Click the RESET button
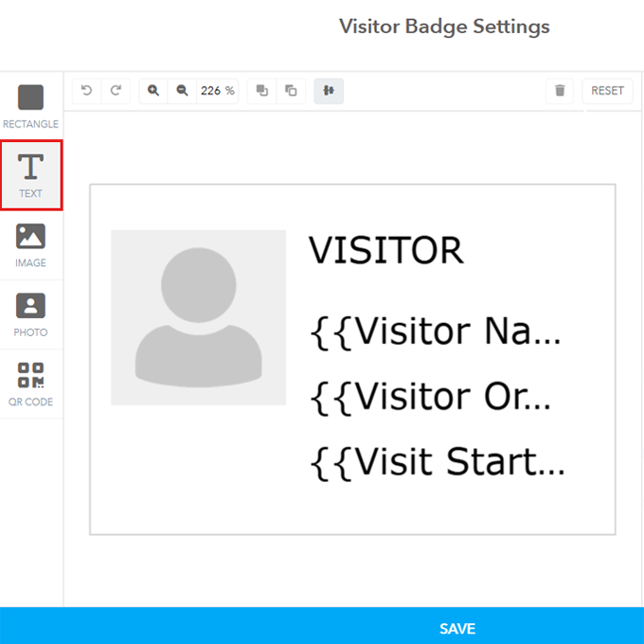 (607, 91)
